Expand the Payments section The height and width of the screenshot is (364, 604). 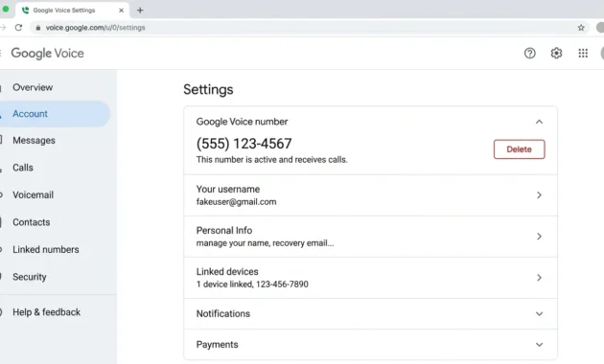tap(539, 345)
